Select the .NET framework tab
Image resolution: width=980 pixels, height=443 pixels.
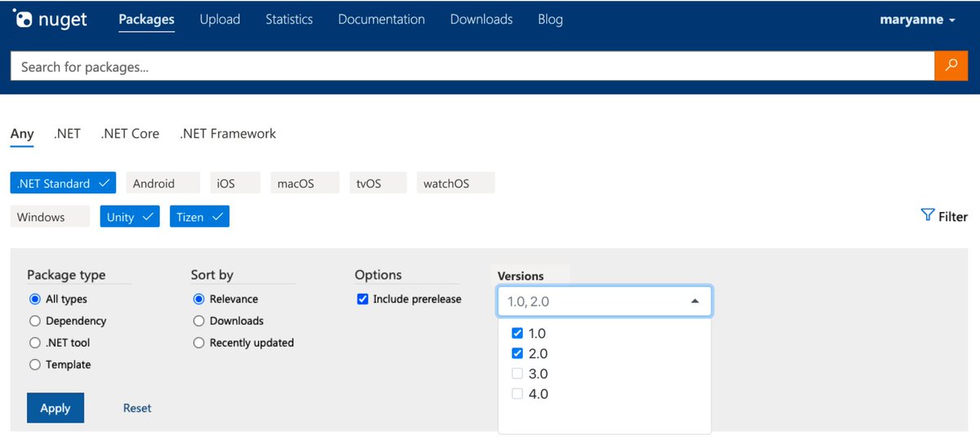(67, 134)
